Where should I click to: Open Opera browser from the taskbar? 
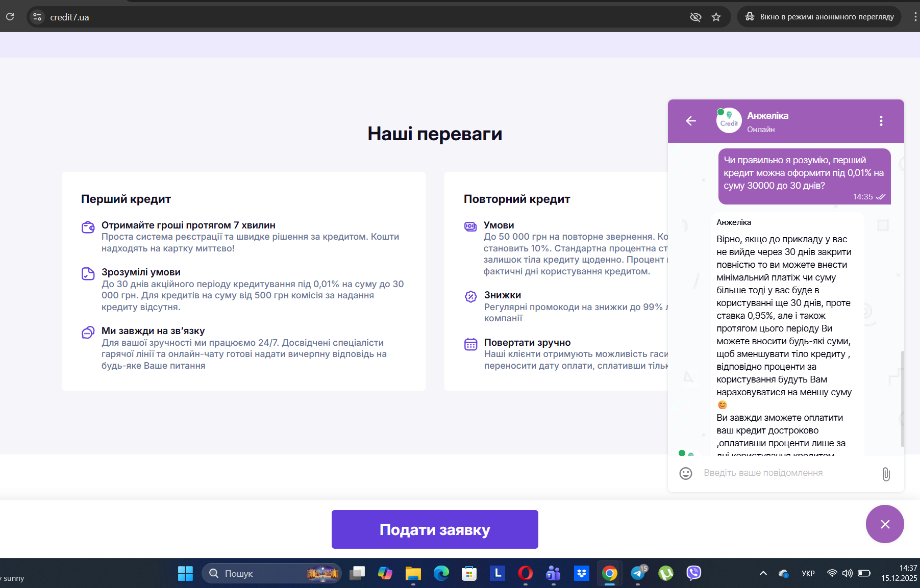point(526,573)
